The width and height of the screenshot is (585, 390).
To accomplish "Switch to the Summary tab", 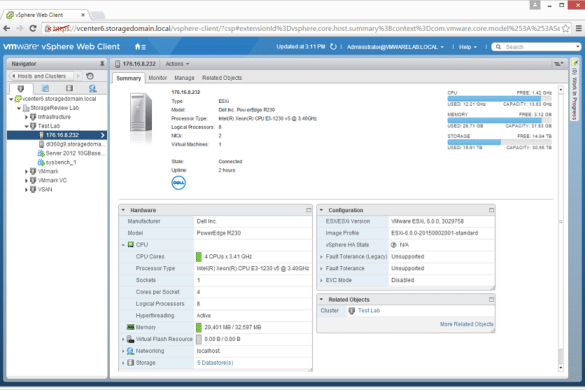I will 129,78.
